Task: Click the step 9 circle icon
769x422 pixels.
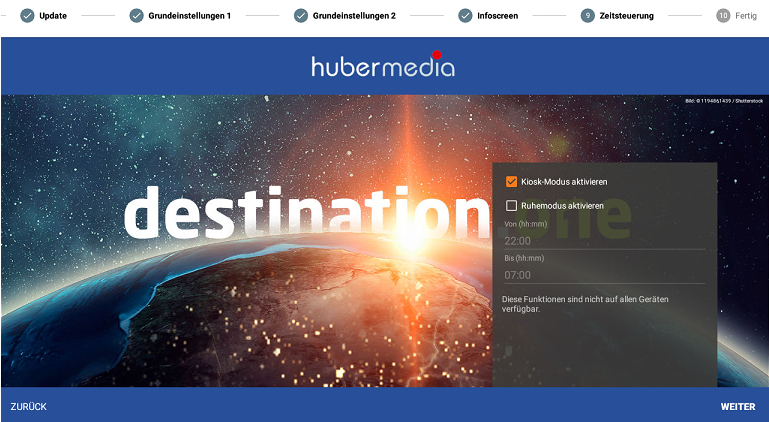Action: click(588, 16)
